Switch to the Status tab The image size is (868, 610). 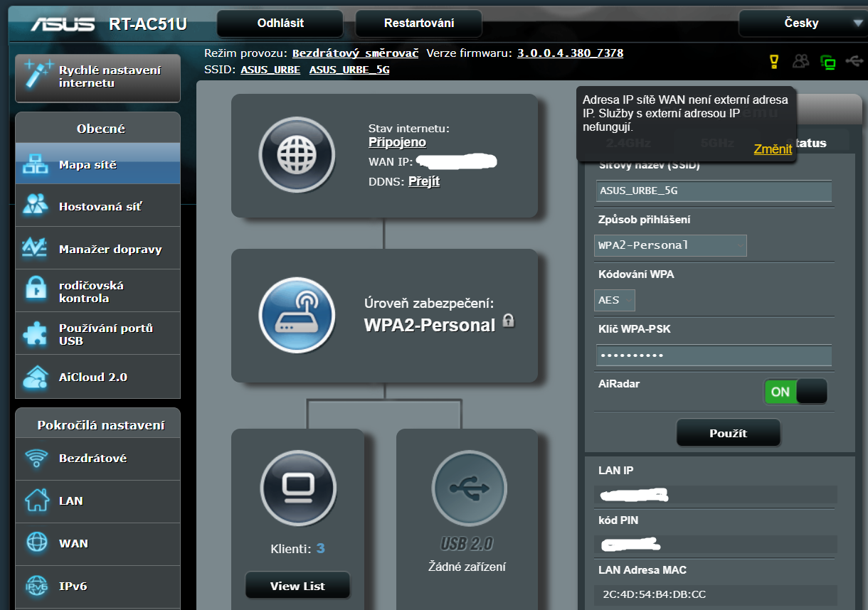click(x=812, y=143)
